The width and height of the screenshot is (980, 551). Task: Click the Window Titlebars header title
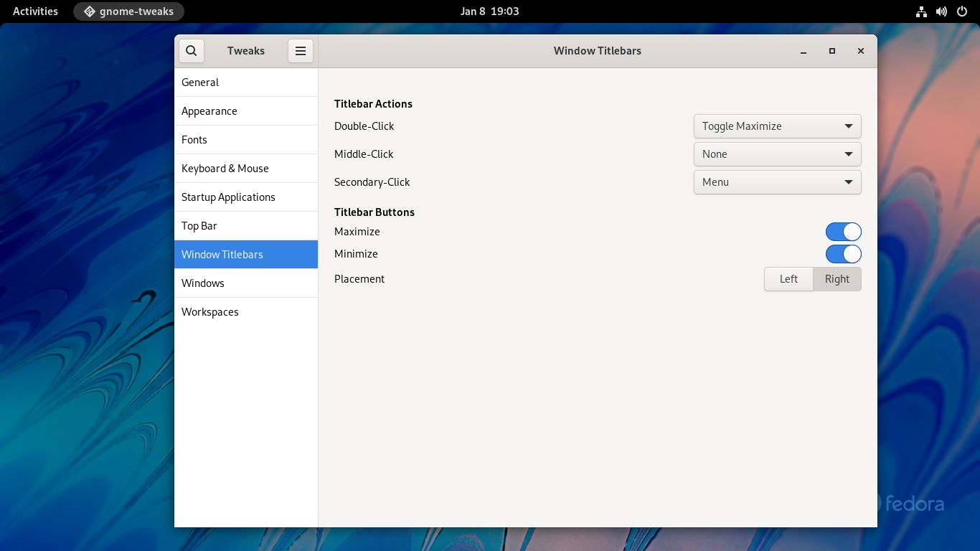click(598, 51)
